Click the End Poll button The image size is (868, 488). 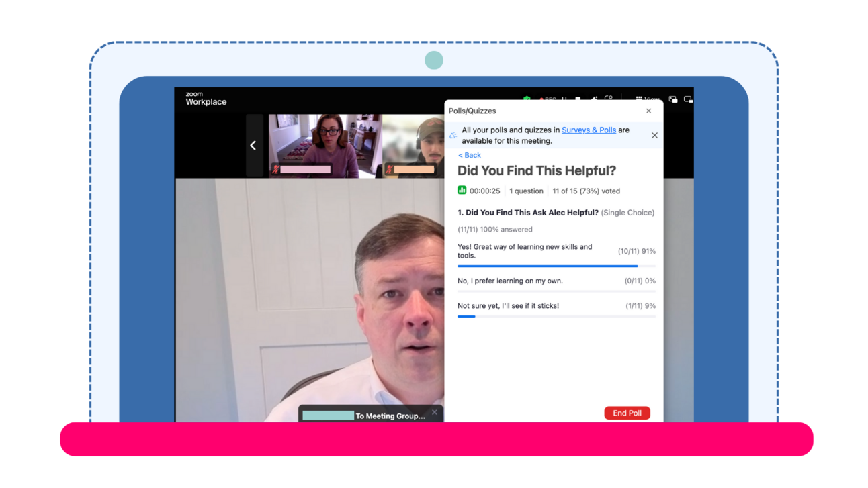point(627,413)
